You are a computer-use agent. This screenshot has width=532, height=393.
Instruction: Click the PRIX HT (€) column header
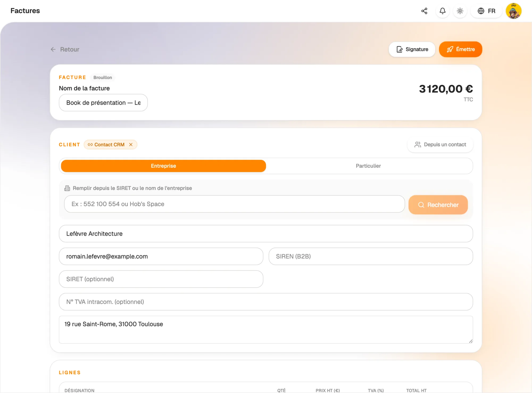pos(328,390)
